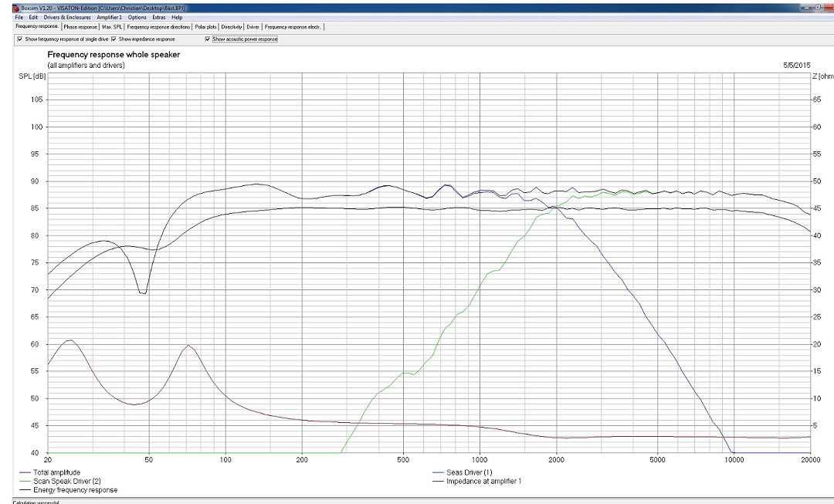Click the 1000 frequency axis label
The image size is (834, 504).
(x=480, y=460)
